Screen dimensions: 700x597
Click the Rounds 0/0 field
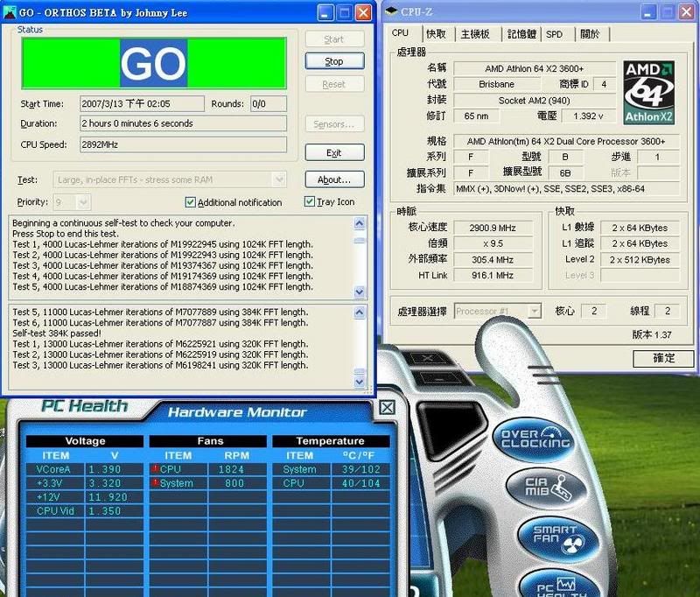coord(269,103)
